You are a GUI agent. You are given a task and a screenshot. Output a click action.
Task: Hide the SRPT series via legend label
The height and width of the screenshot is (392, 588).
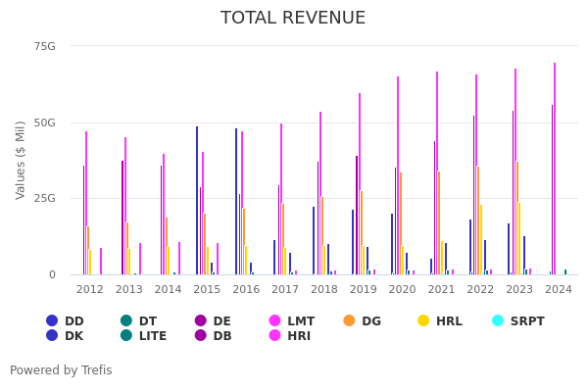[527, 320]
